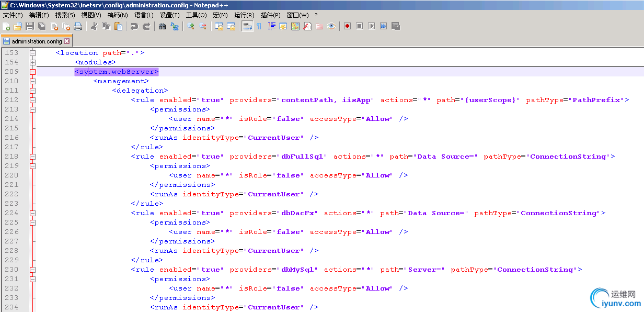Open the user-defined language icon
The image size is (644, 312).
283,26
